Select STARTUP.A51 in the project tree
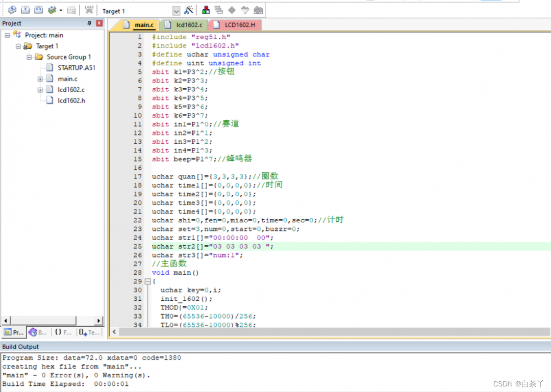 (x=76, y=68)
